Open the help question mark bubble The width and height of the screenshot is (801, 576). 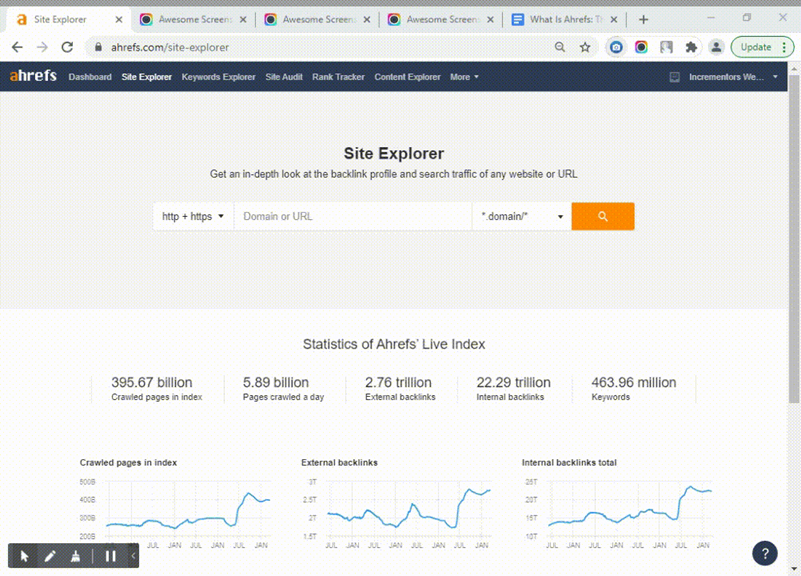(x=764, y=552)
